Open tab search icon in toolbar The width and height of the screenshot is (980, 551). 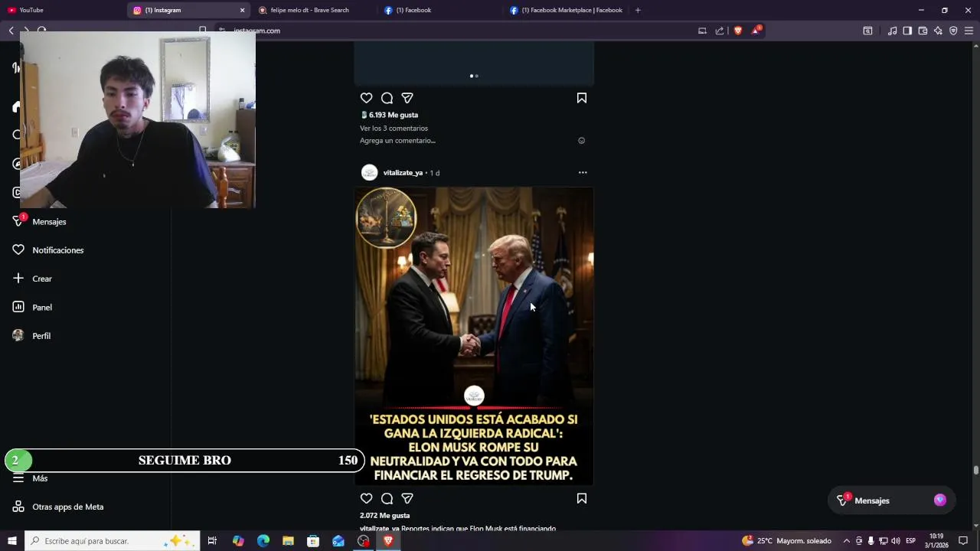pyautogui.click(x=867, y=31)
